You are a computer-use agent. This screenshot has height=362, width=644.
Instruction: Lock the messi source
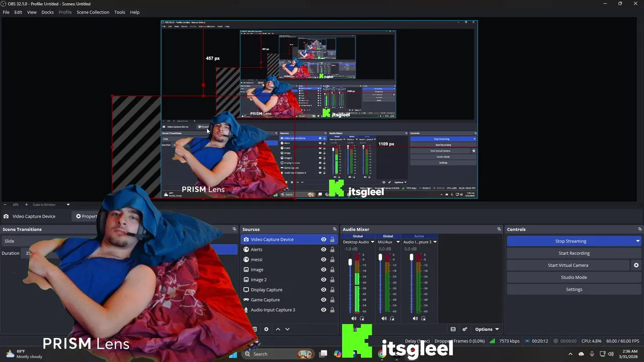point(332,259)
